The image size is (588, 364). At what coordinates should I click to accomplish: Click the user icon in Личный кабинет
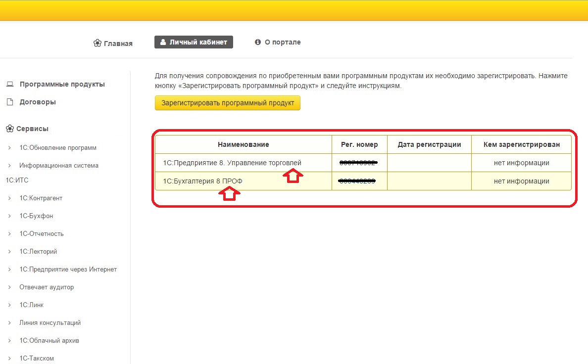click(163, 43)
